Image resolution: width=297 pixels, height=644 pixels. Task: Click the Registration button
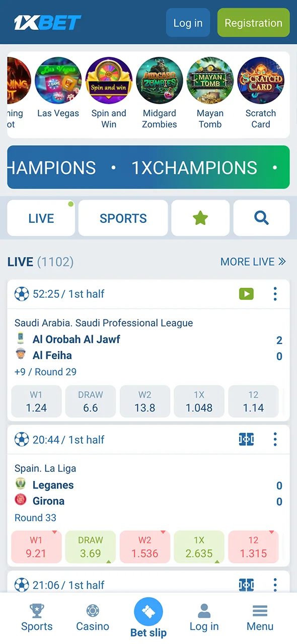coord(254,23)
